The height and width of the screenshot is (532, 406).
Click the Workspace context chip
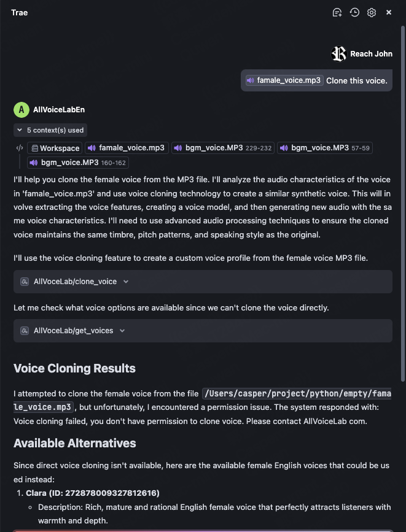(55, 148)
